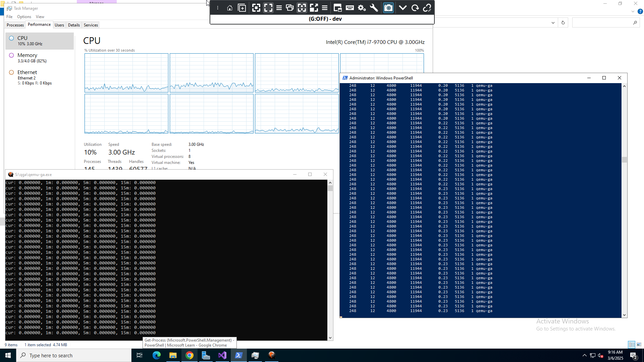Show hidden system tray icons
Screen dimensions: 644x362
584,355
